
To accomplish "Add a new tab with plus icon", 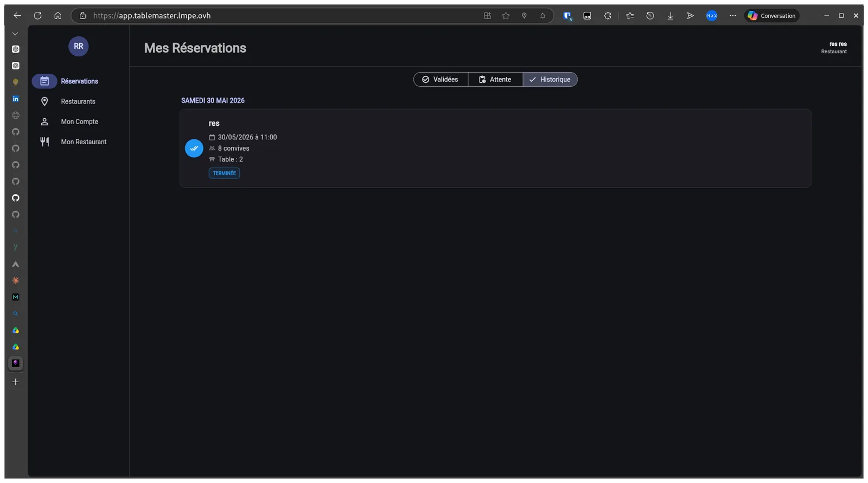I will coord(15,382).
